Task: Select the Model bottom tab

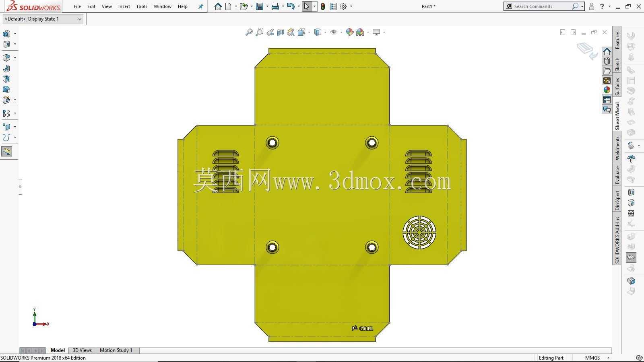Action: (58, 350)
